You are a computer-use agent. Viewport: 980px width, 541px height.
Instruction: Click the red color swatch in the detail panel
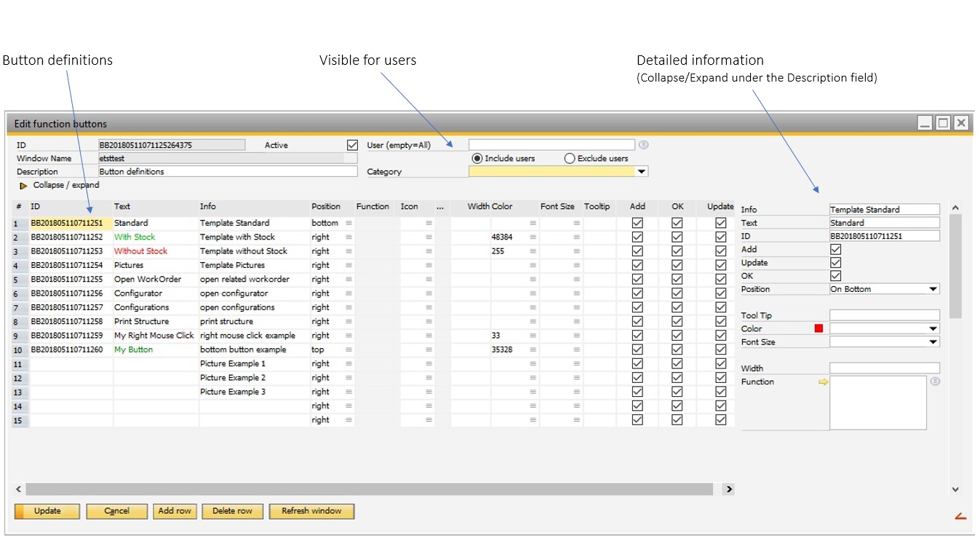[818, 328]
